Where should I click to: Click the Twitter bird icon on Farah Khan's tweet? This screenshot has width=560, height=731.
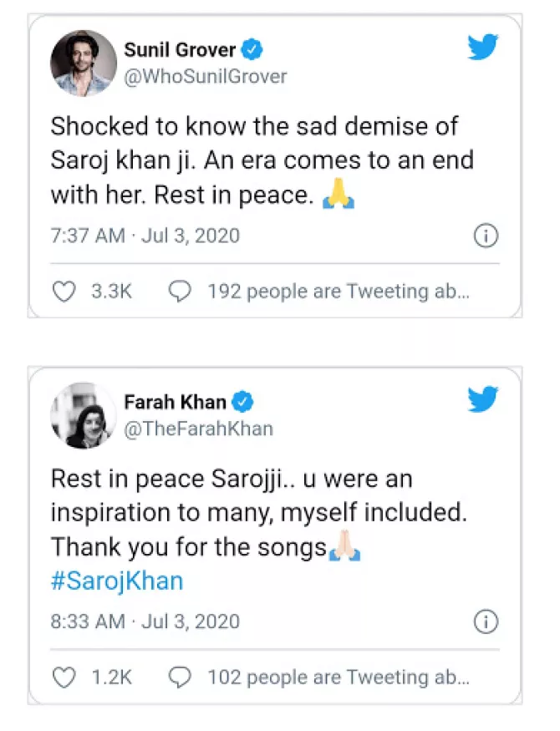pos(483,399)
